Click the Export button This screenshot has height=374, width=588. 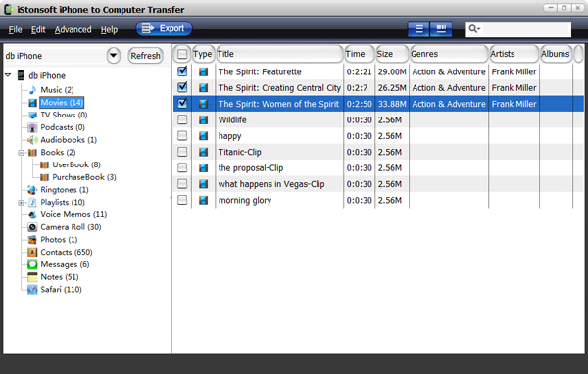pyautogui.click(x=164, y=28)
